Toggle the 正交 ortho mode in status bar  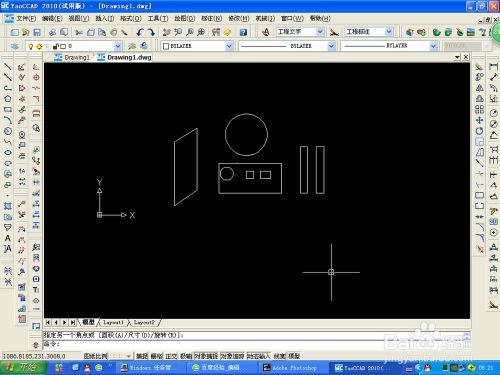[x=171, y=356]
